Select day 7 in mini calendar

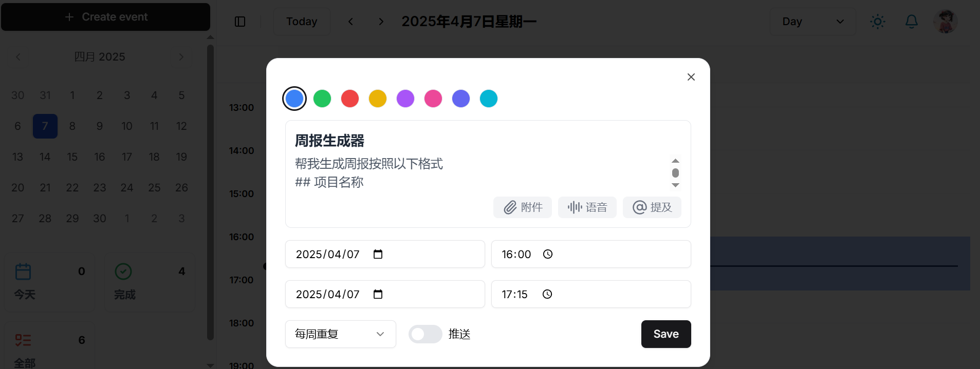[x=45, y=126]
